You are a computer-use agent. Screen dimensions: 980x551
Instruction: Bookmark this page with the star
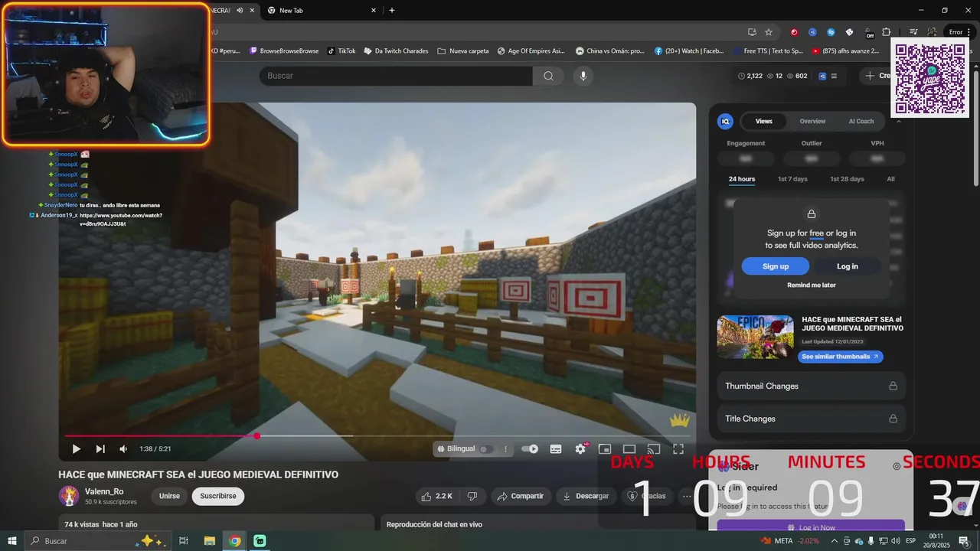(x=769, y=32)
